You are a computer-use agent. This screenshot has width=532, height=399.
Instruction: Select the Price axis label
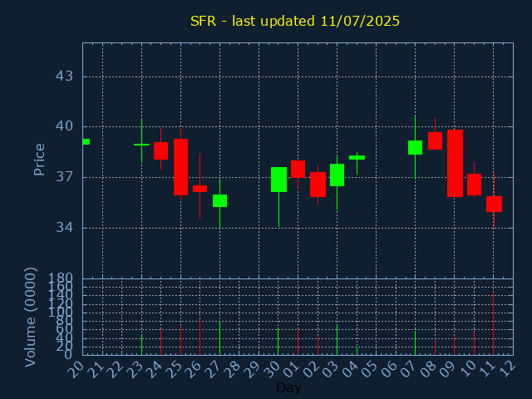[39, 160]
